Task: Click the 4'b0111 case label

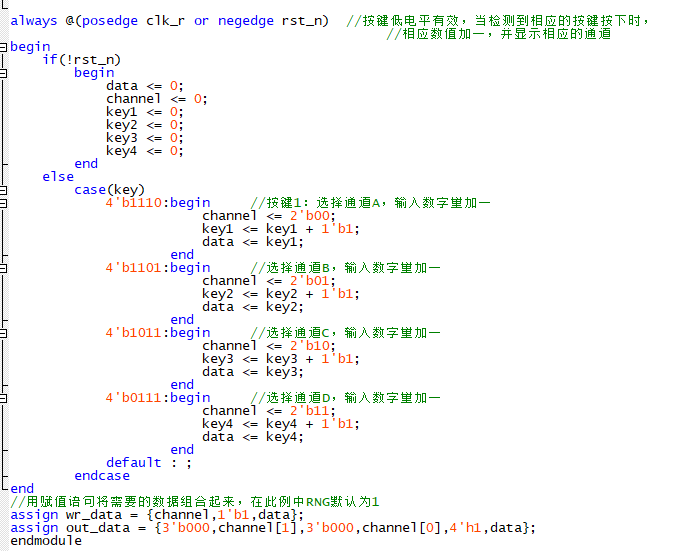Action: click(x=134, y=397)
